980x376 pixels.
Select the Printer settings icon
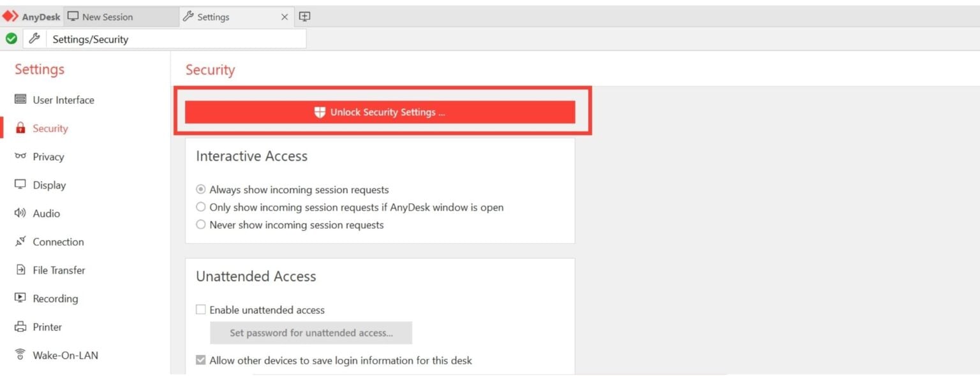pos(22,326)
